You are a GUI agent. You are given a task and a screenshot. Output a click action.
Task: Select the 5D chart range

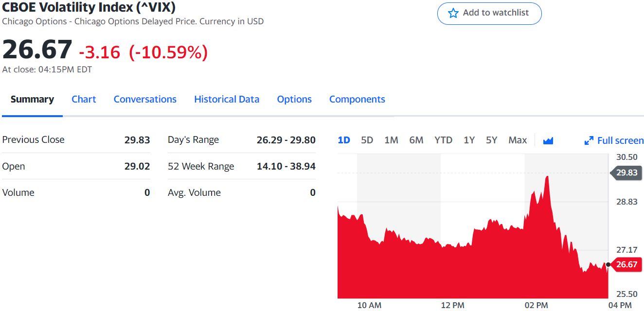[367, 140]
